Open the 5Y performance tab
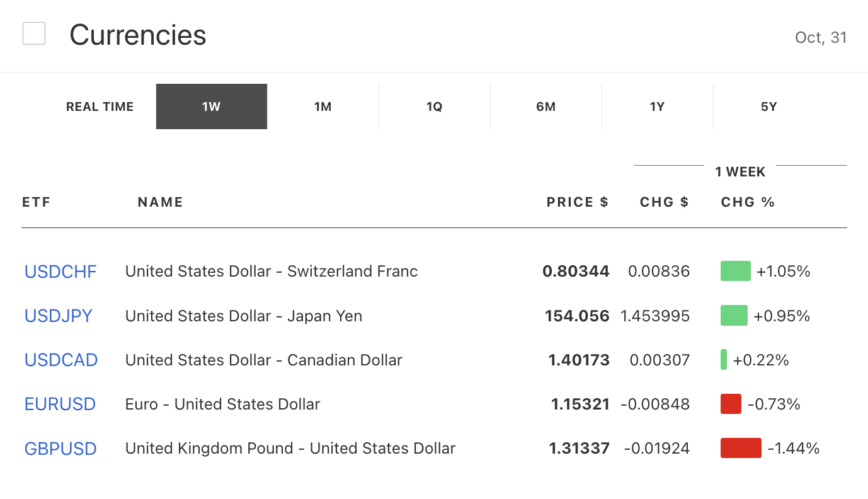The image size is (868, 499). click(x=768, y=106)
